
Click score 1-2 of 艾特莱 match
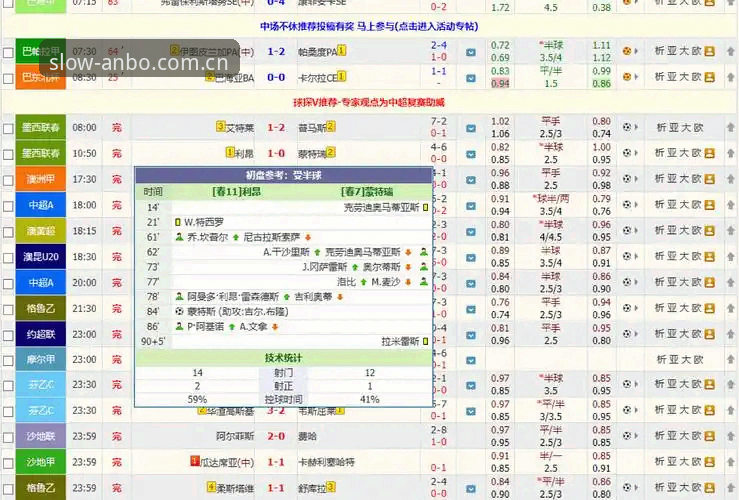click(x=276, y=128)
